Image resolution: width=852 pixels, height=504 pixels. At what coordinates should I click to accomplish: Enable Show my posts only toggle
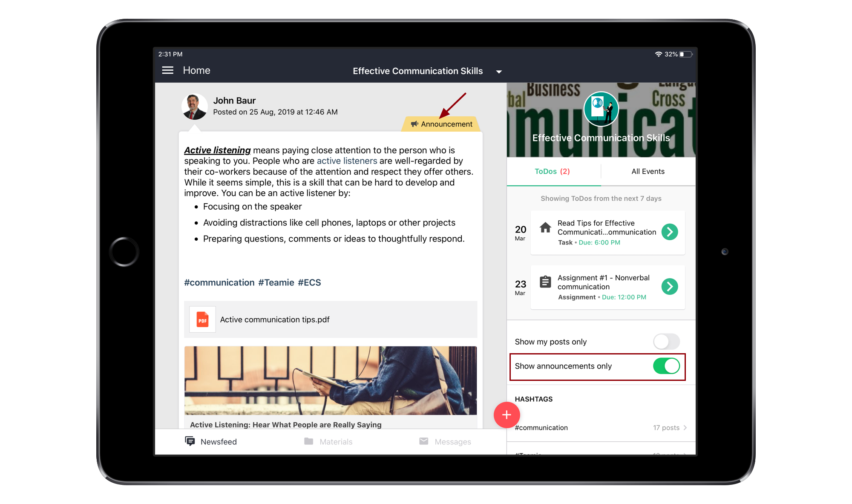coord(666,342)
